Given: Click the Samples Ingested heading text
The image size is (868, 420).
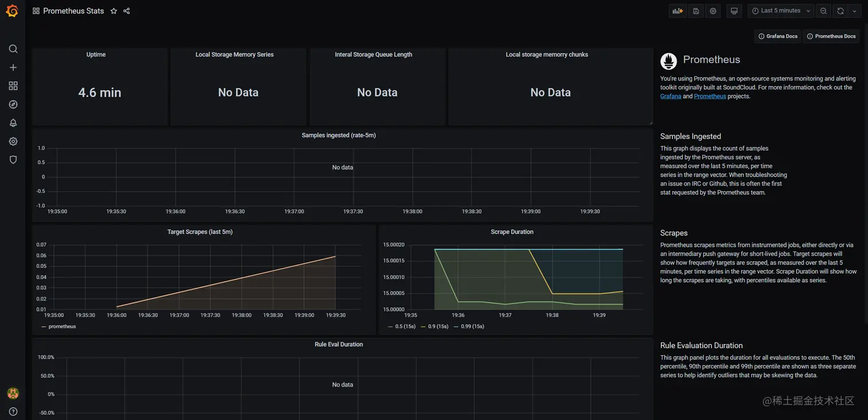Looking at the screenshot, I should pyautogui.click(x=691, y=137).
